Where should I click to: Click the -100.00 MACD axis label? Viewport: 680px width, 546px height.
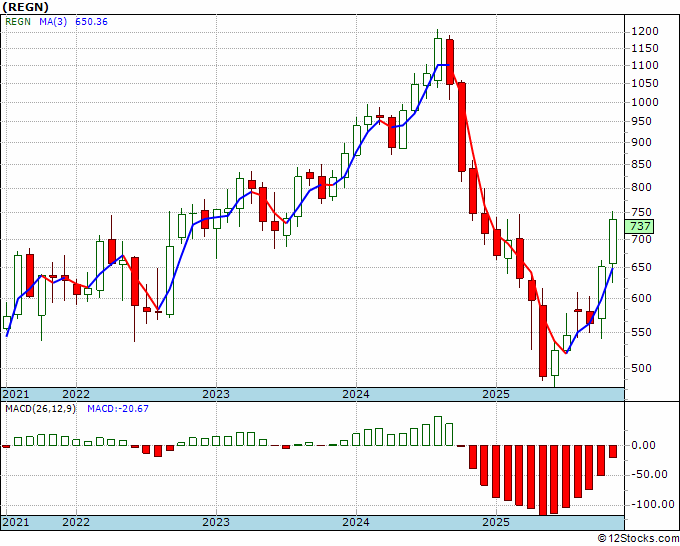pos(652,504)
